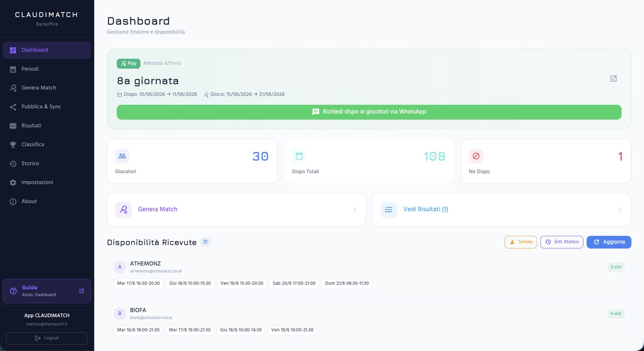
Task: Open Genera Match in the sidebar
Action: [47, 88]
